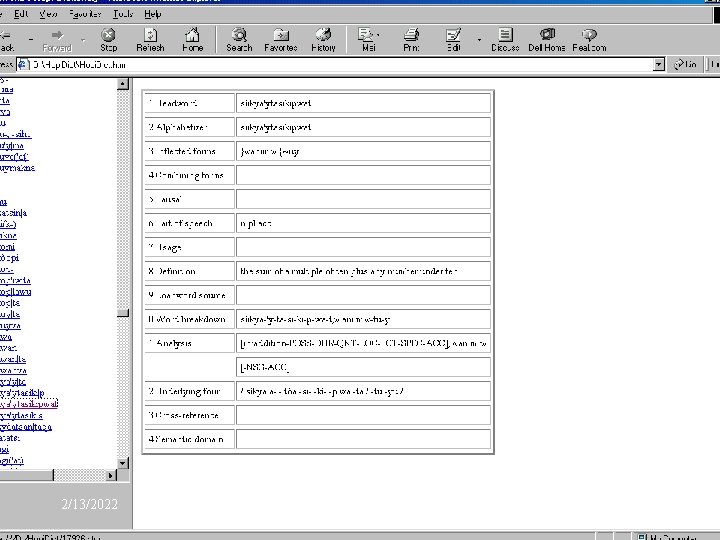720x540 pixels.
Task: Click inside the address bar field
Action: (x=340, y=65)
